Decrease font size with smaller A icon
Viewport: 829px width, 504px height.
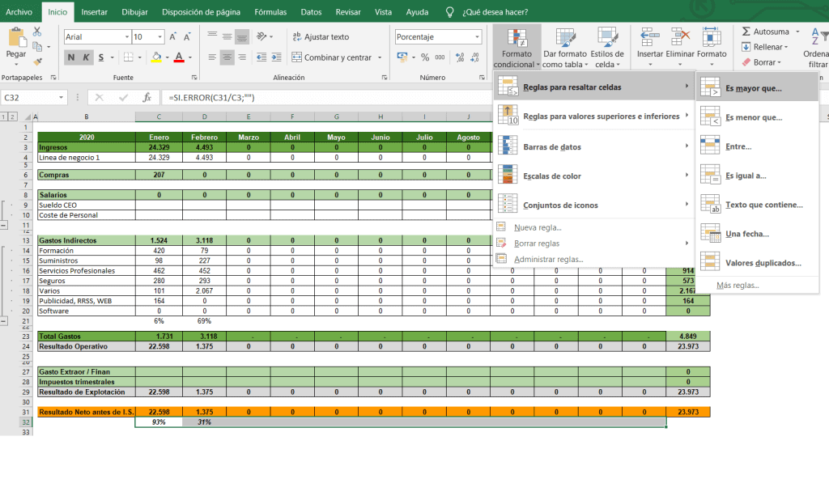point(187,36)
